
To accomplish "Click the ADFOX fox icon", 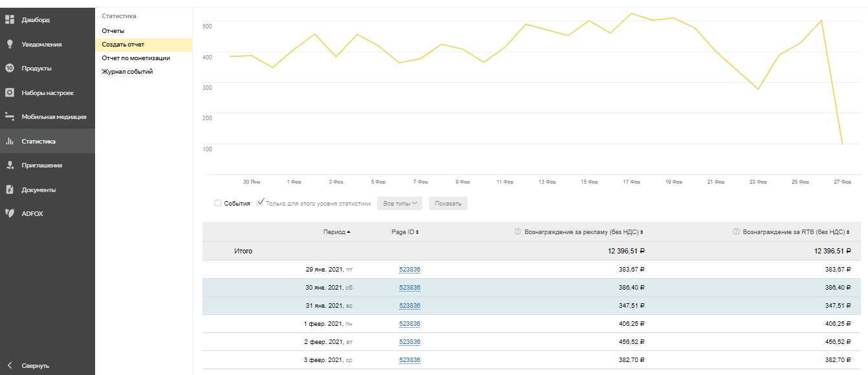I will [10, 213].
